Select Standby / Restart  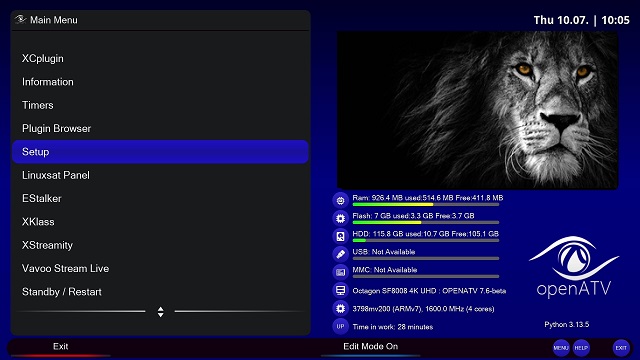coord(160,291)
